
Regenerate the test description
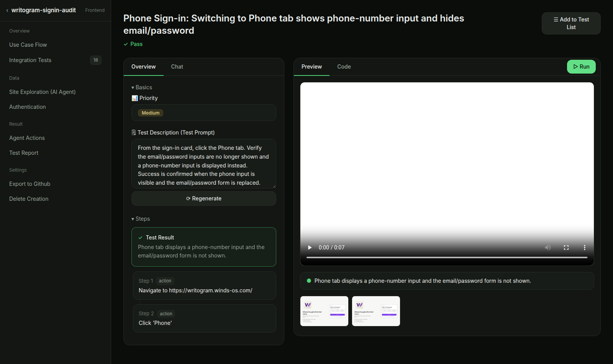click(x=204, y=198)
